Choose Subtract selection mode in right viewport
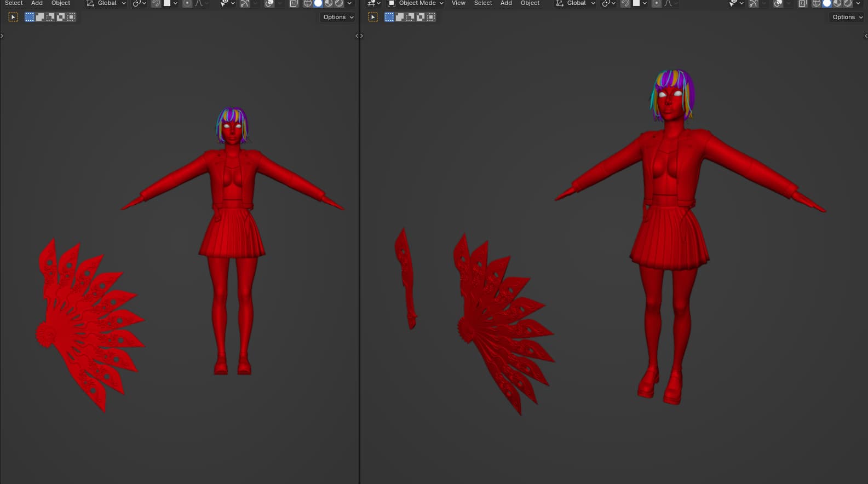 click(410, 17)
